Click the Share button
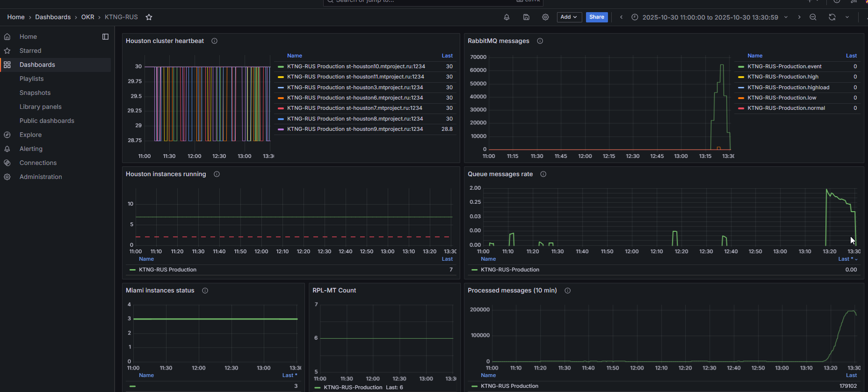Viewport: 868px width, 392px height. tap(596, 17)
